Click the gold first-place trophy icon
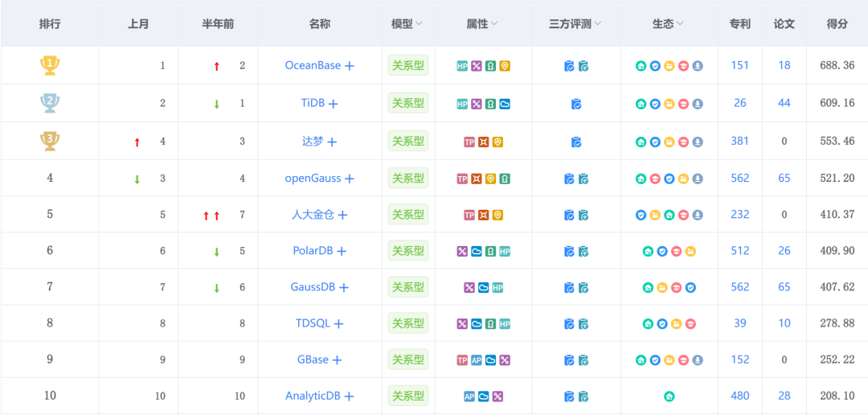Screen dimensions: 868x415 pos(50,65)
